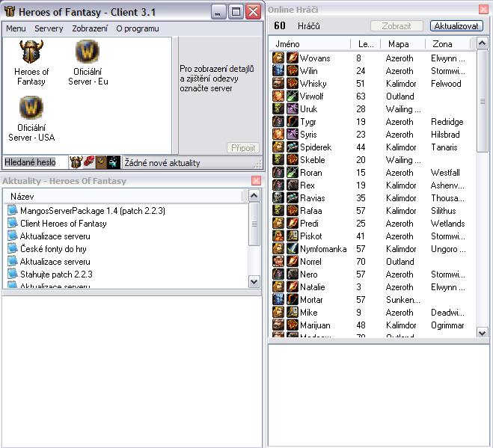Screen dimensions: 493x448
Task: Click the race portrait icon beside Skeble
Action: [278, 160]
